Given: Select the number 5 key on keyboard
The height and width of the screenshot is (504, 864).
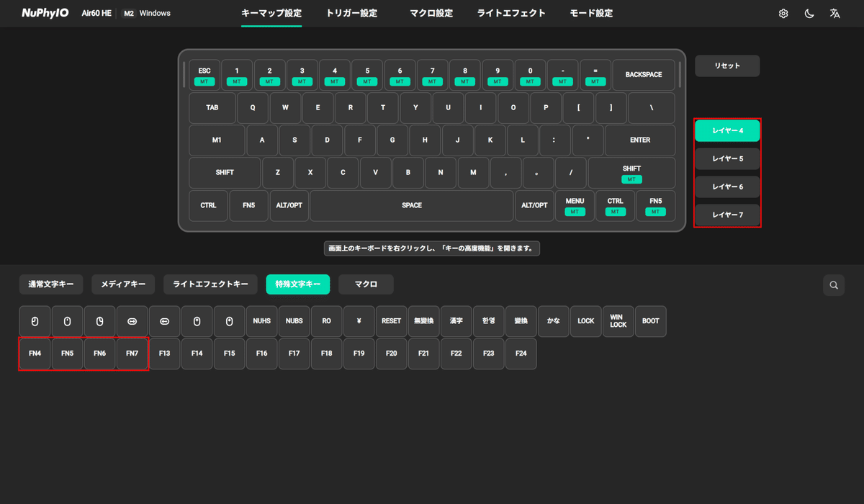Looking at the screenshot, I should [x=367, y=75].
